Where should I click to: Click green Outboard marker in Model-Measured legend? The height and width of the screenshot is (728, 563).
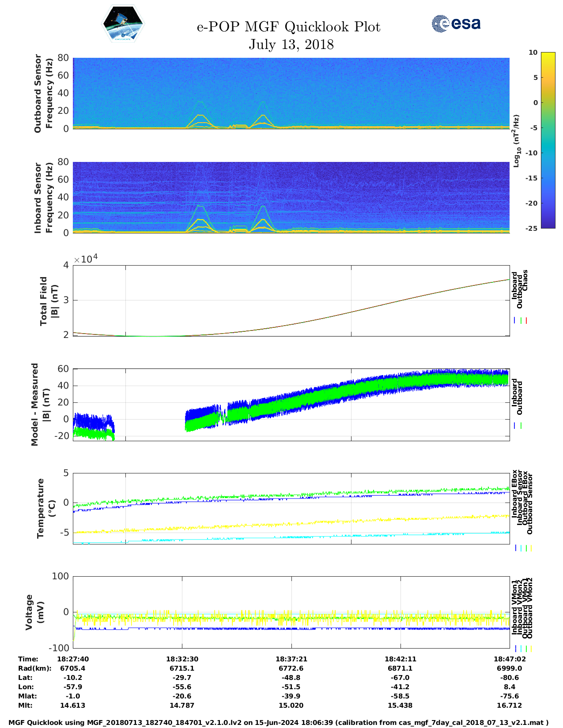pyautogui.click(x=521, y=426)
